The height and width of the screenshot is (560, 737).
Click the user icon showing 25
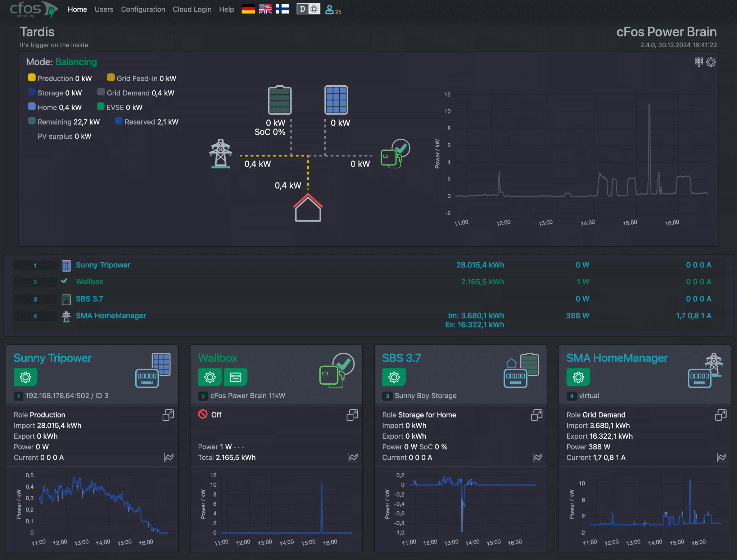coord(330,9)
